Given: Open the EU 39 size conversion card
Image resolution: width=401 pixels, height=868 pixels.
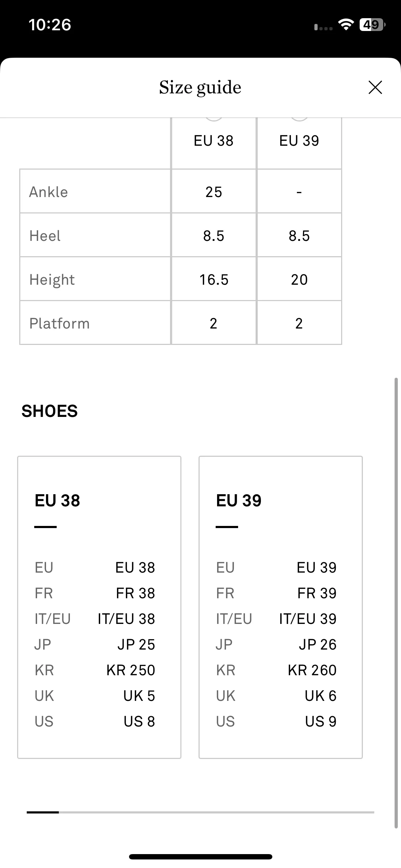Looking at the screenshot, I should (x=281, y=607).
